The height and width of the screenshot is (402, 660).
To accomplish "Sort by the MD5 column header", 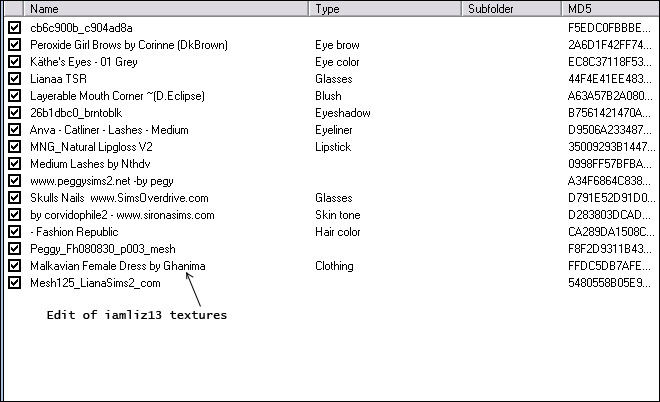I will point(605,9).
